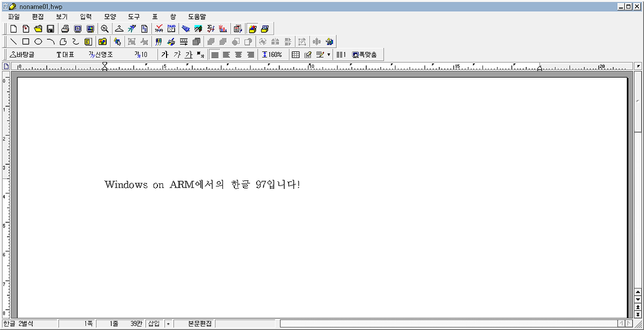Click the colorful figures icon ending drawing toolbar
The width and height of the screenshot is (644, 330).
click(330, 42)
